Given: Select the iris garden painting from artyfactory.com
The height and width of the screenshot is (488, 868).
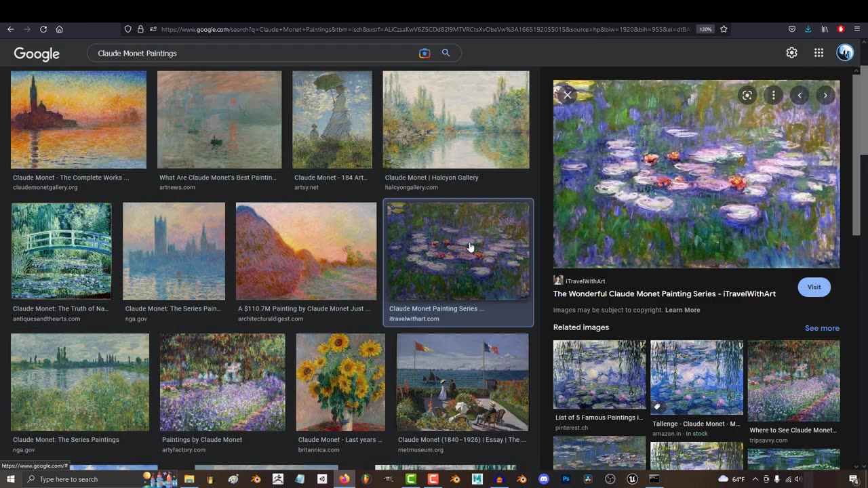Looking at the screenshot, I should (x=222, y=382).
